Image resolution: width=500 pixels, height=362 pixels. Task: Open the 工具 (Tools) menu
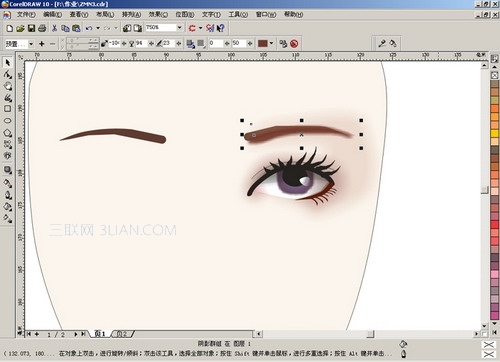click(x=238, y=14)
